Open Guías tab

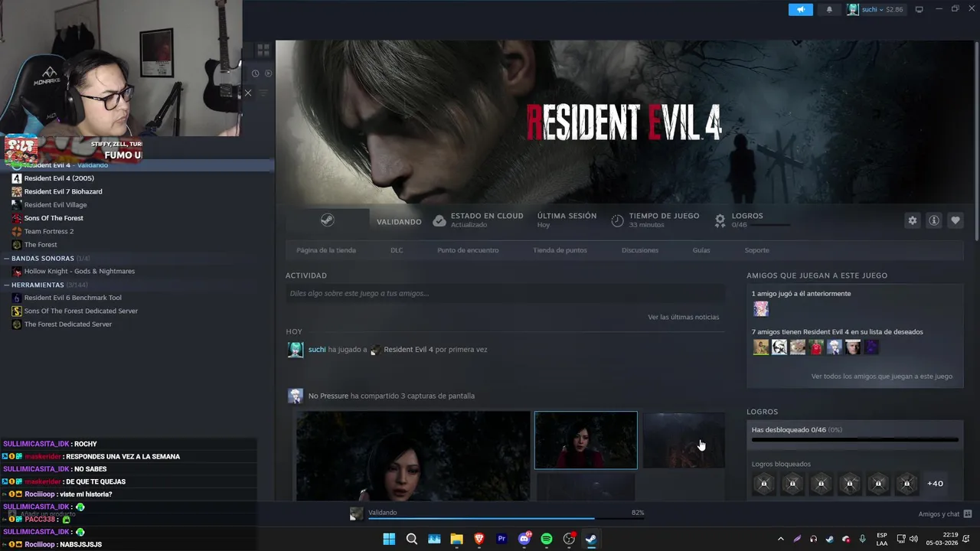701,250
